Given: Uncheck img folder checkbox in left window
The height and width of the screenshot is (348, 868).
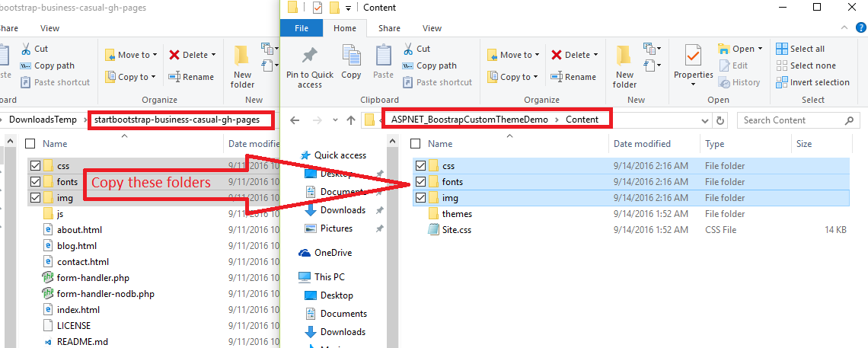Looking at the screenshot, I should [36, 197].
